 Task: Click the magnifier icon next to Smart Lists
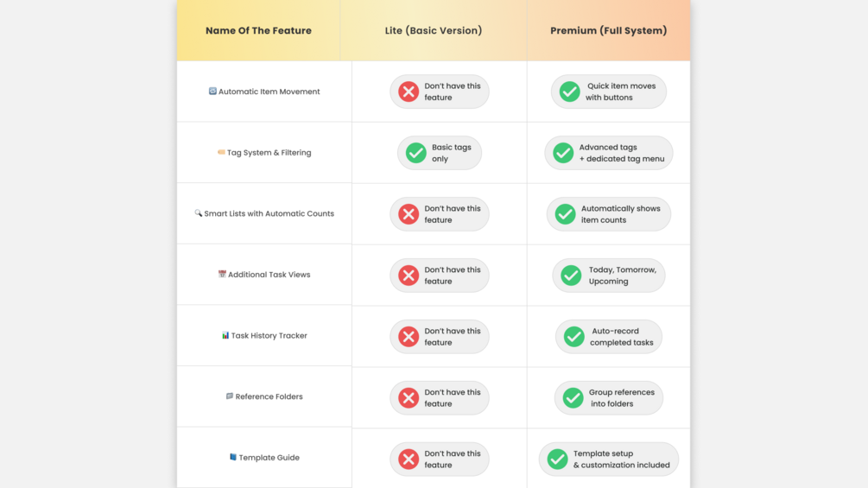[199, 213]
